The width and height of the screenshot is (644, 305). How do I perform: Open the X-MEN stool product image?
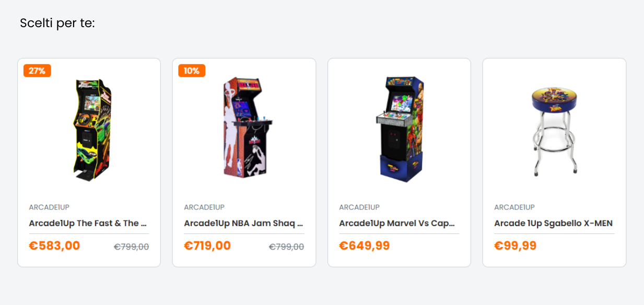coord(554,131)
